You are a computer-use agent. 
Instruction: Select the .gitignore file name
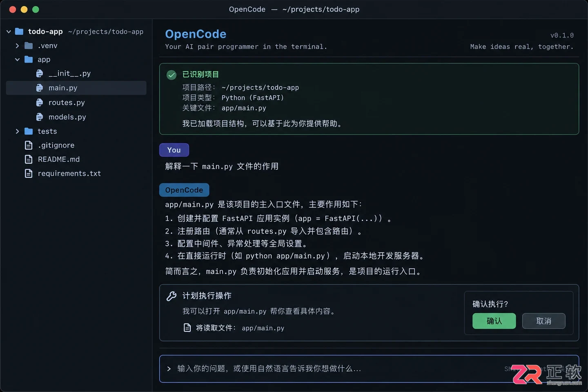point(56,145)
